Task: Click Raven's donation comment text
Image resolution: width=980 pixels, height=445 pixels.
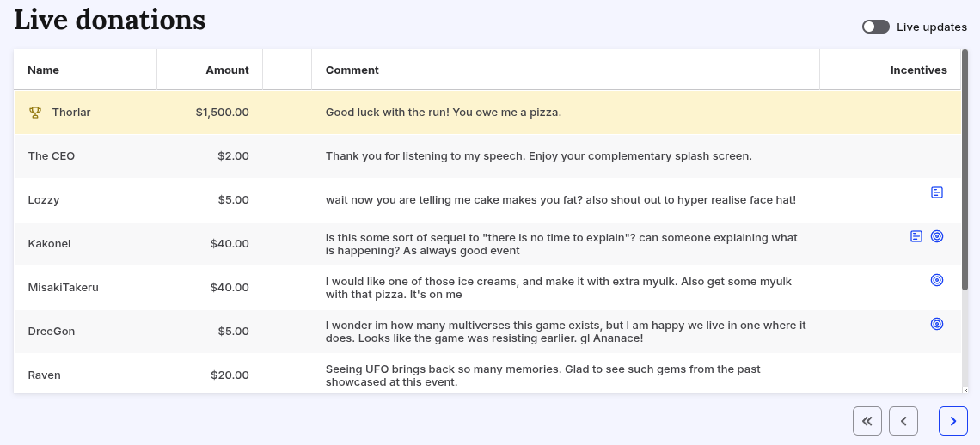Action: coord(542,375)
